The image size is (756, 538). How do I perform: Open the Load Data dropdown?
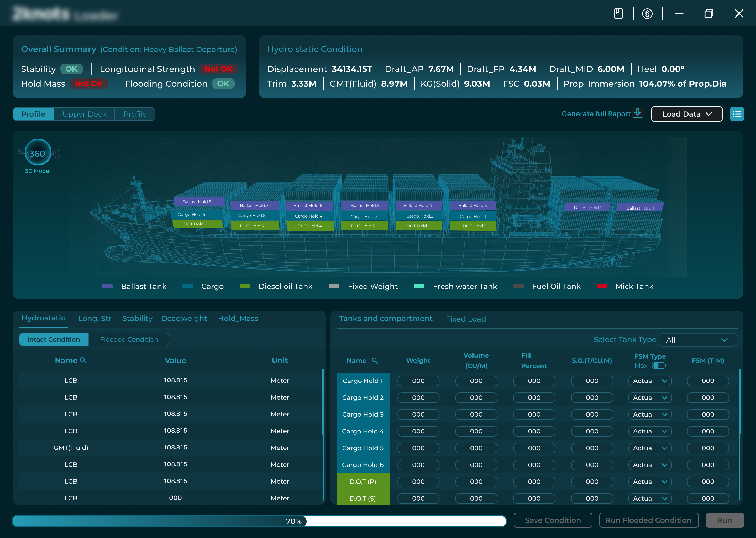pos(686,114)
